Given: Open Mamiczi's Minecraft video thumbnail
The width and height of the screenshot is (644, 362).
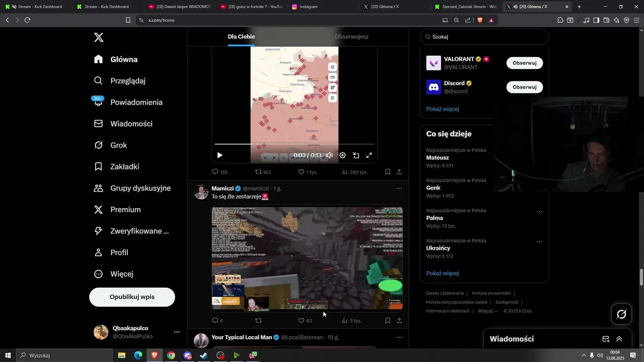Looking at the screenshot, I should (x=307, y=258).
